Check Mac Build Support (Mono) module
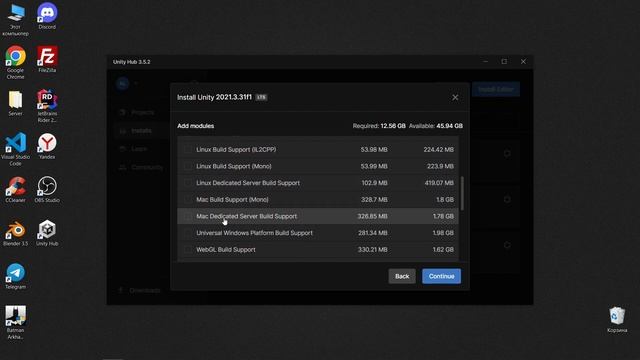This screenshot has width=640, height=360. [x=188, y=200]
